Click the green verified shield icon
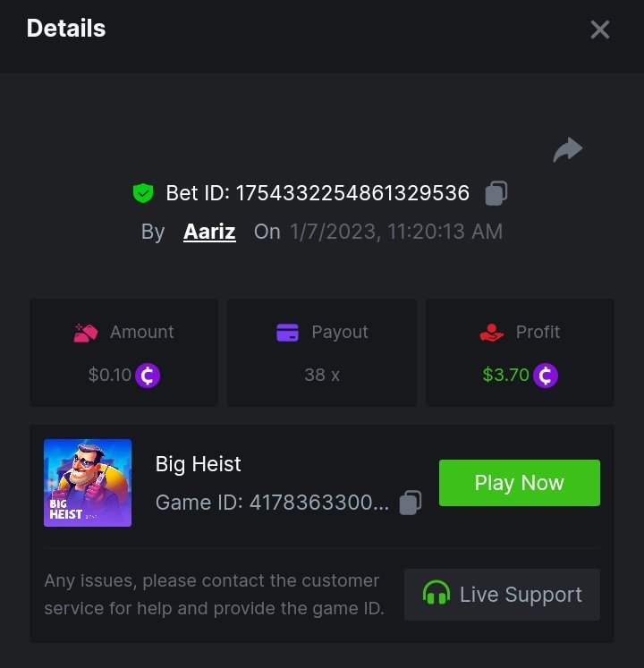This screenshot has width=644, height=668. (143, 193)
